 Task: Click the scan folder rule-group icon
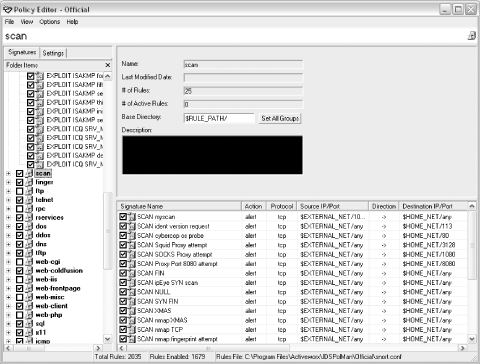(x=29, y=173)
